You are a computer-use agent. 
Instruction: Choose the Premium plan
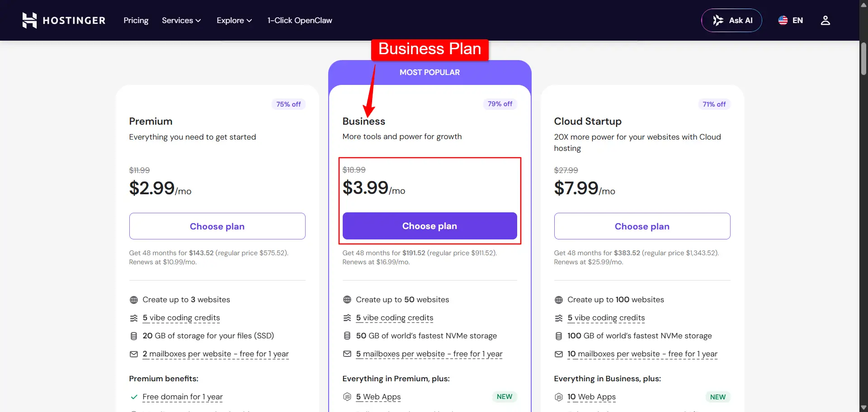pyautogui.click(x=217, y=226)
